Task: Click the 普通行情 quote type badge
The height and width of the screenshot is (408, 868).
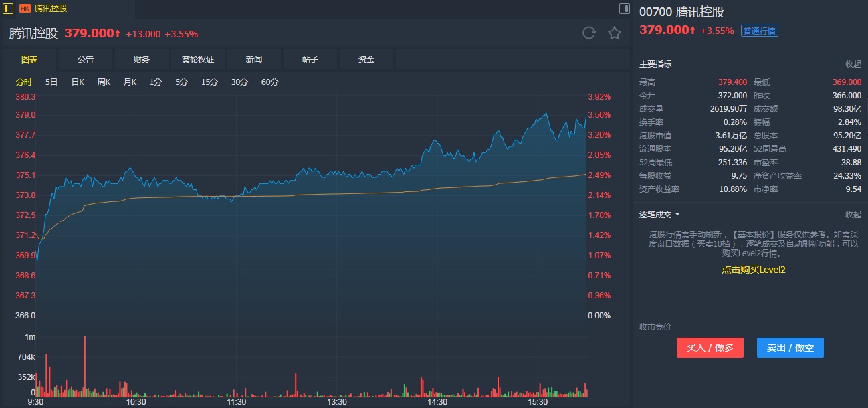Action: pyautogui.click(x=760, y=31)
